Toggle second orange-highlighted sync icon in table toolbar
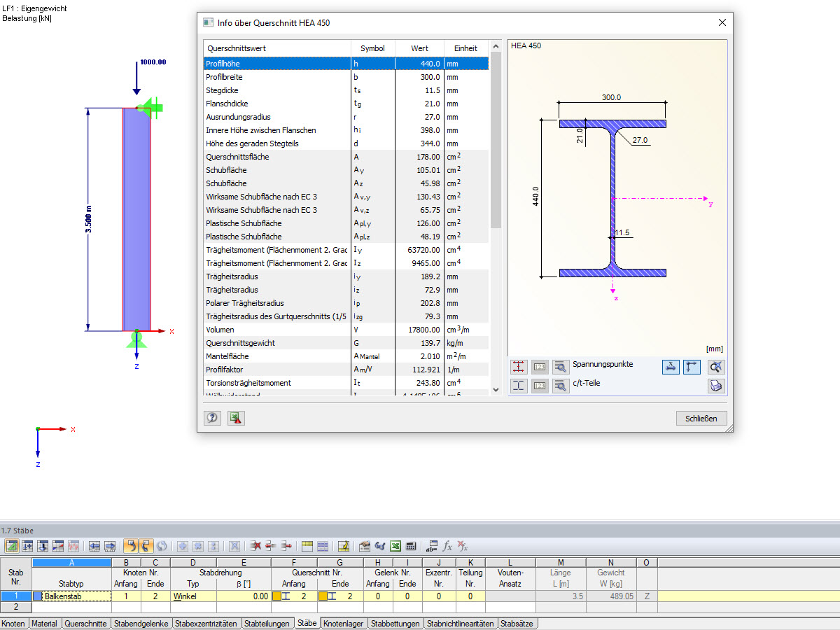This screenshot has width=840, height=630. [x=146, y=546]
